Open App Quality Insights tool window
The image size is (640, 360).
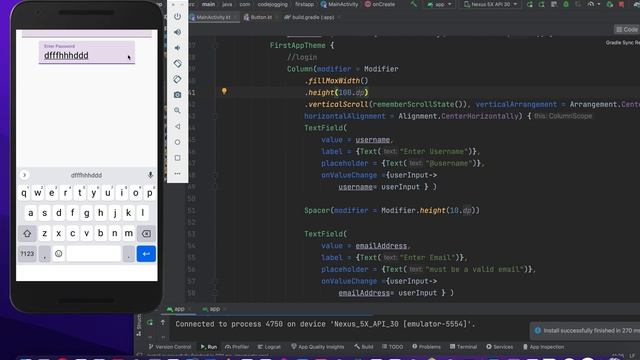(x=318, y=347)
